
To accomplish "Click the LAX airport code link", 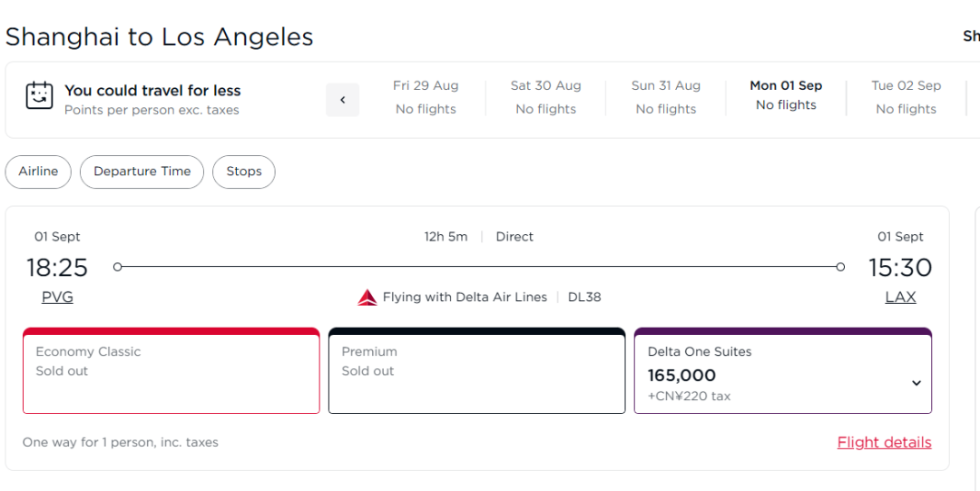I will point(900,298).
